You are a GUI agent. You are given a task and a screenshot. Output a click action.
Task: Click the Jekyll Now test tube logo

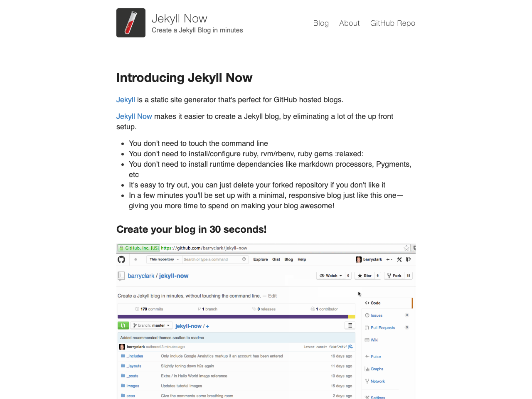[131, 22]
